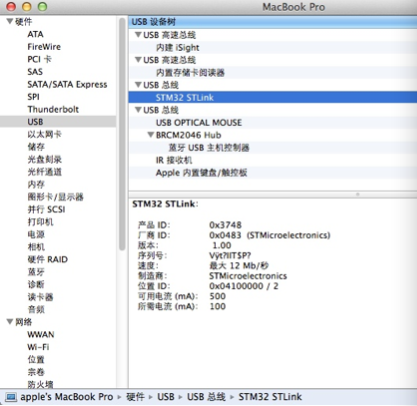Collapse the BRCM2046 Hub disclosure triangle

coord(151,135)
